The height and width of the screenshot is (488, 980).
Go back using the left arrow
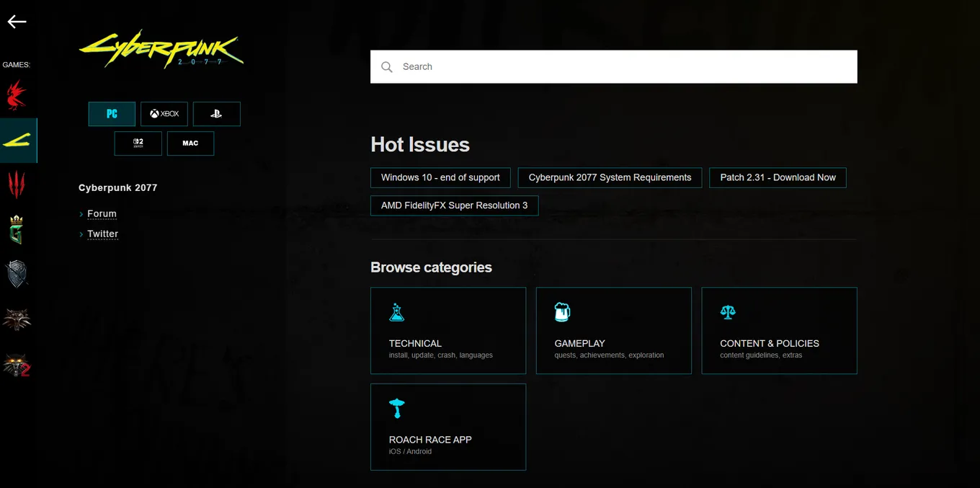[x=17, y=22]
